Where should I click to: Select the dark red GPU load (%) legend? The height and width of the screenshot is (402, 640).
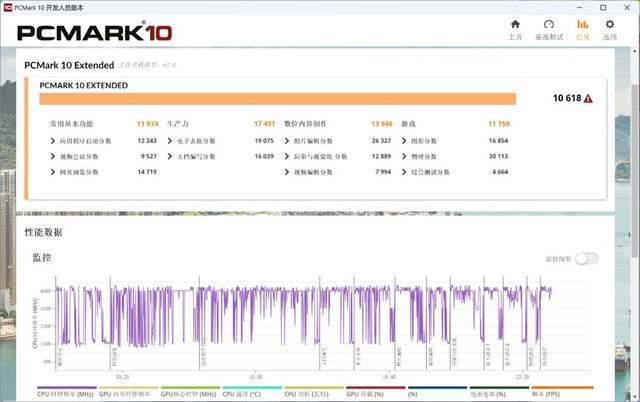[376, 392]
